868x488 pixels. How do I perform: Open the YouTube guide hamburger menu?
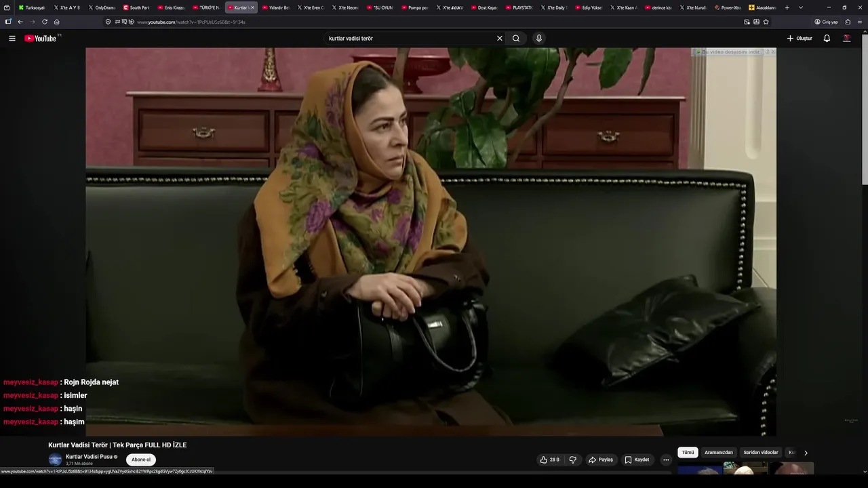(x=12, y=39)
